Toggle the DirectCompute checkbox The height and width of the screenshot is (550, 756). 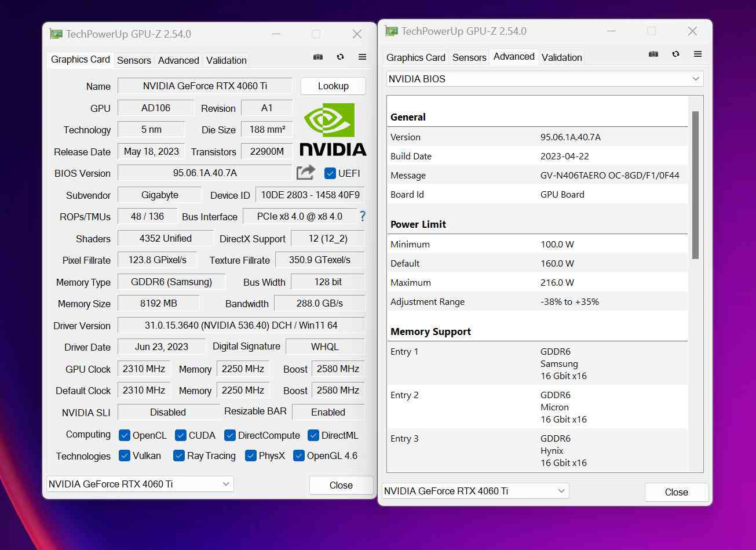pos(230,435)
